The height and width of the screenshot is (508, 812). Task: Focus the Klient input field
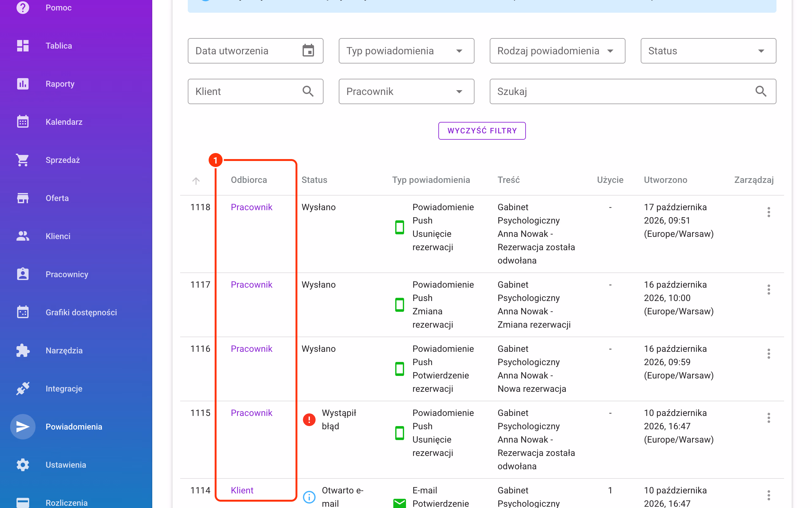255,91
